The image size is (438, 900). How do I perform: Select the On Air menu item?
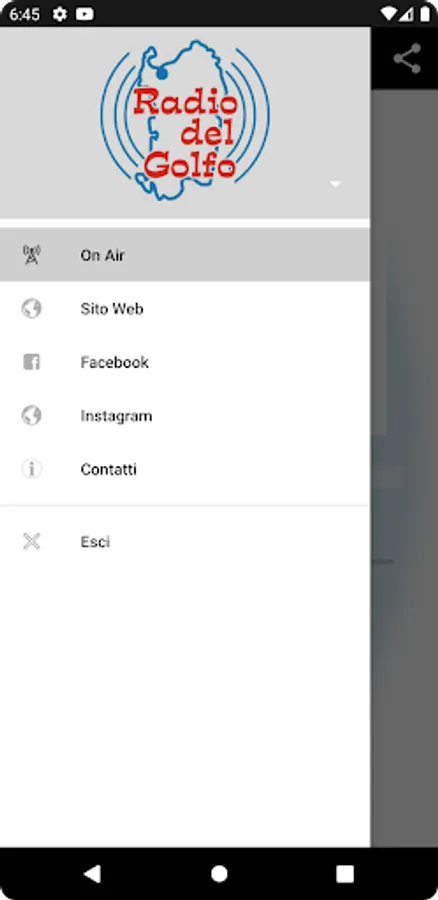coord(185,255)
